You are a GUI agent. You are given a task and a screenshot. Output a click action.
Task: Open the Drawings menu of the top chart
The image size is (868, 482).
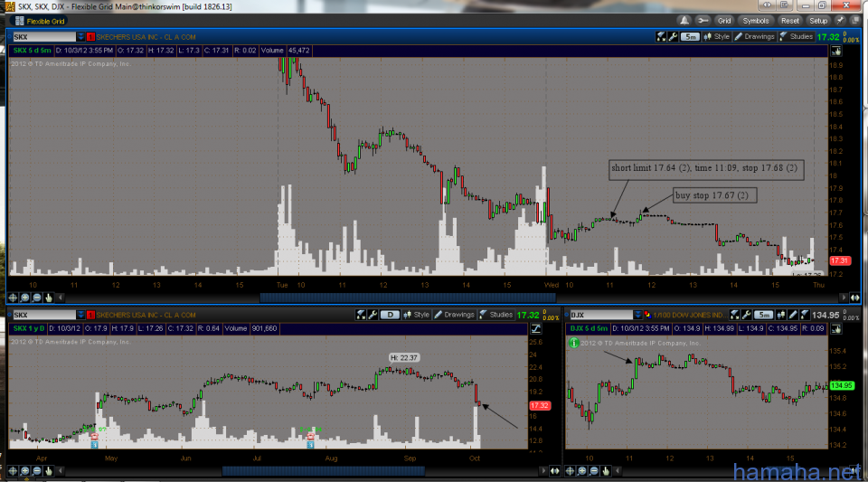754,36
